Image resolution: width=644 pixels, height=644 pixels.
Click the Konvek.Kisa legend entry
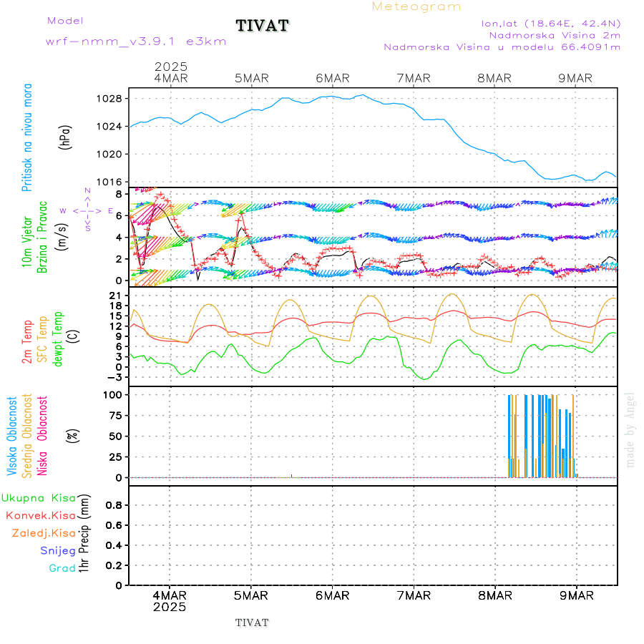[40, 515]
